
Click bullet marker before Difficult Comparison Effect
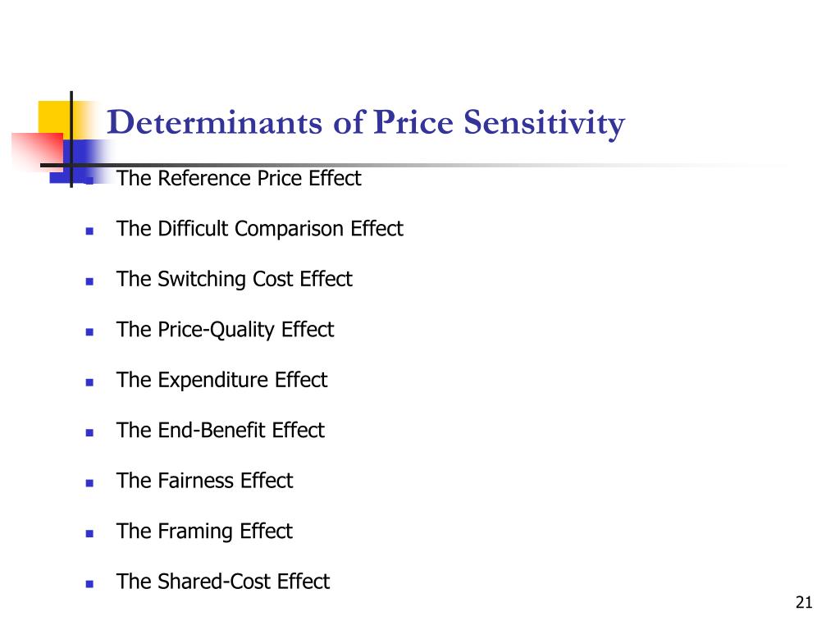(x=89, y=231)
